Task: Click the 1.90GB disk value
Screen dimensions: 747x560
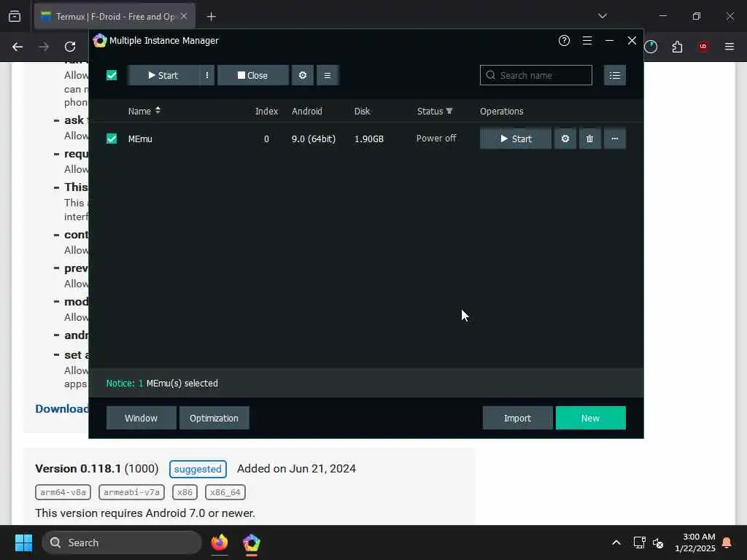Action: pyautogui.click(x=368, y=139)
